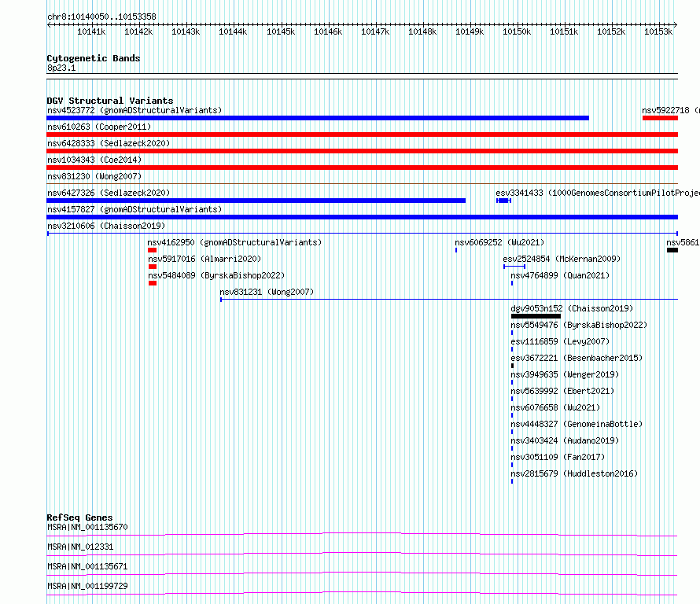Open nsv4448327 (GenomeinaBottle) label
700x604 pixels.
(577, 424)
